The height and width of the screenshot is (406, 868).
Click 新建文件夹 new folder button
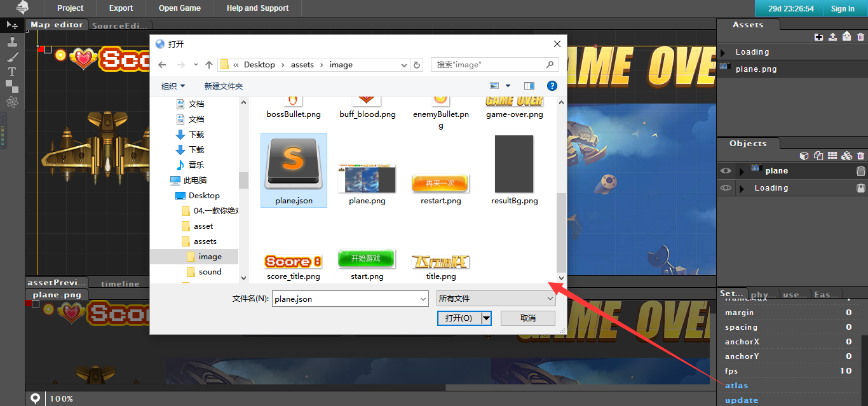(x=223, y=86)
